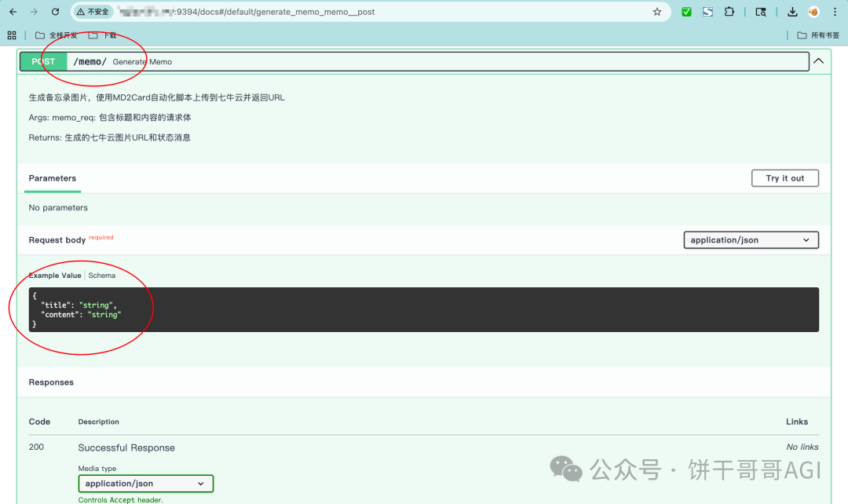Click the address bar URL
Viewport: 848px width, 504px height.
[x=247, y=12]
